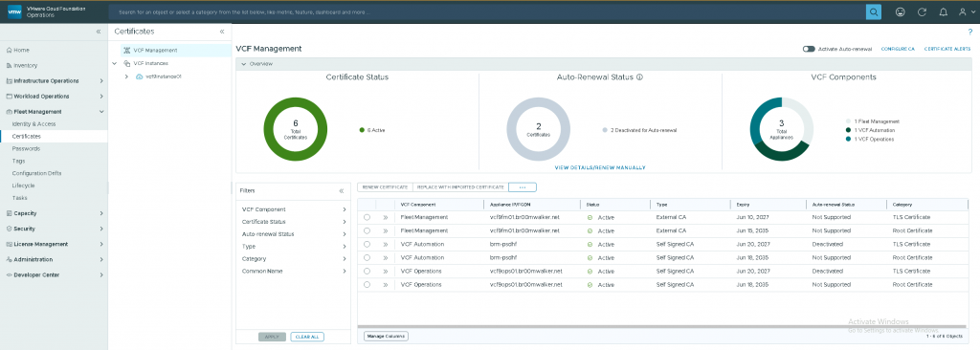Collapse the Filters panel
Image resolution: width=980 pixels, height=350 pixels.
[x=342, y=190]
